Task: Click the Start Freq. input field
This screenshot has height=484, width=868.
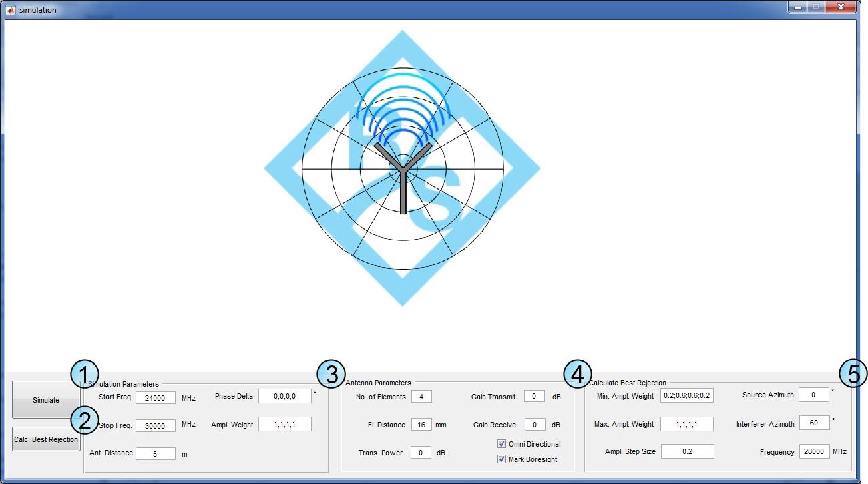Action: tap(155, 398)
